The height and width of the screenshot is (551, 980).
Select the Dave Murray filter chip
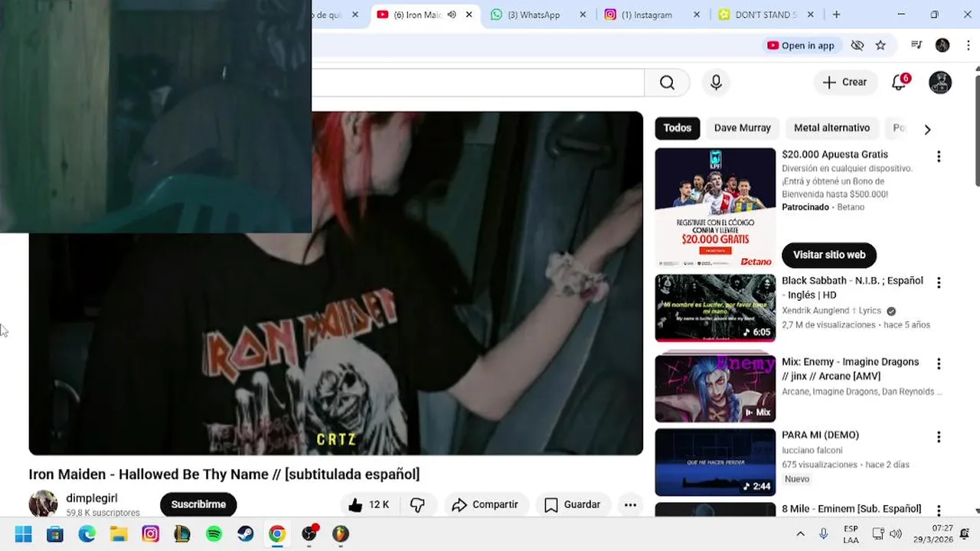coord(742,128)
